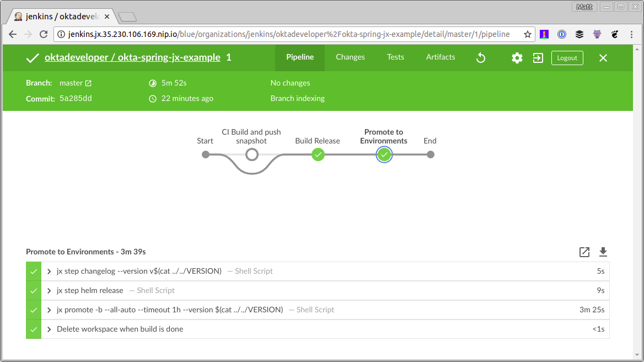Click the Logout button
The image size is (644, 362).
(x=567, y=58)
